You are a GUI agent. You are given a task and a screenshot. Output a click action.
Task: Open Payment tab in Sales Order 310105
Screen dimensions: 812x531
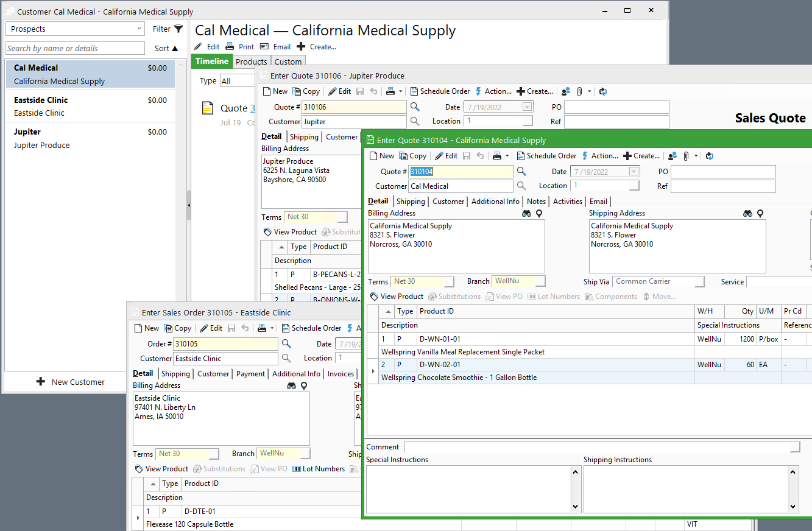250,374
